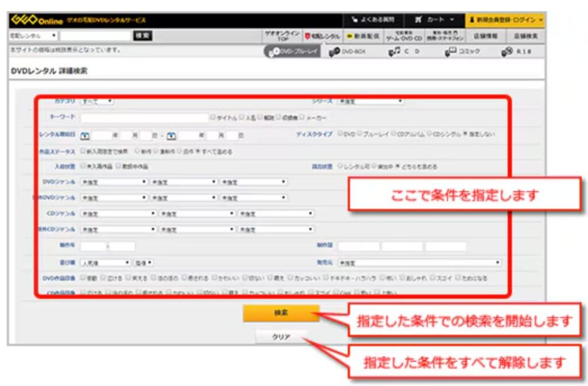Open the シリーズ dropdown
Viewport: 588px width, 386px height.
click(x=370, y=102)
